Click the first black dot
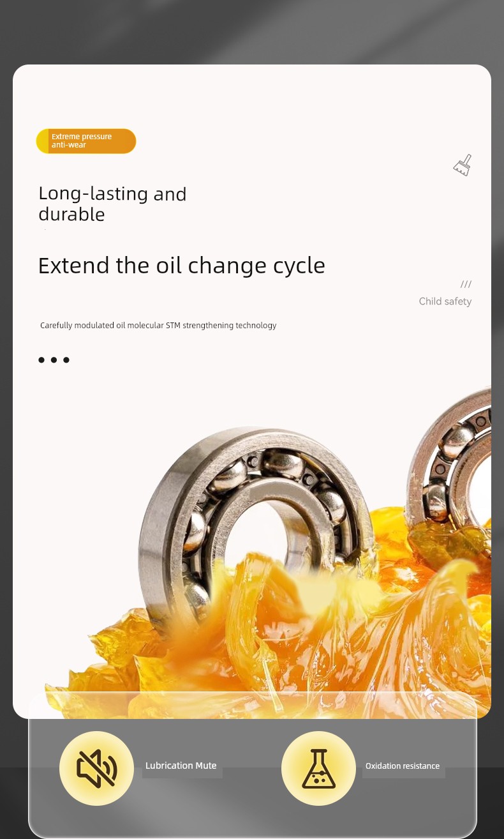The height and width of the screenshot is (839, 504). (41, 360)
